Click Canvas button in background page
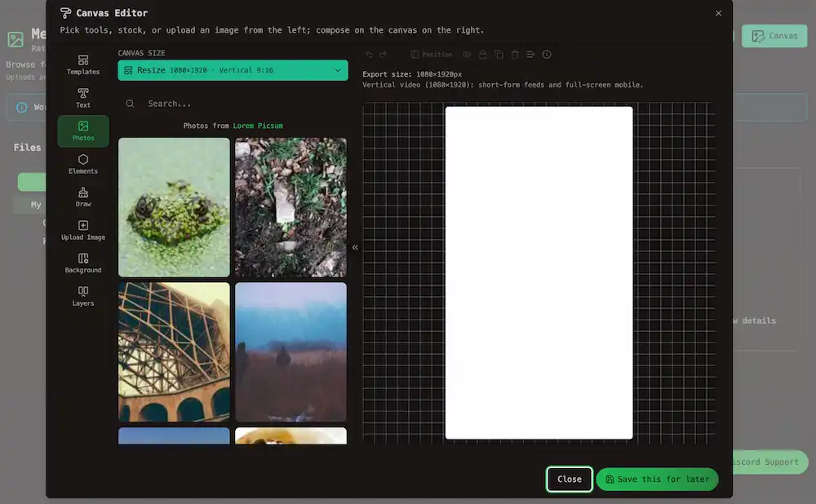 coord(774,36)
